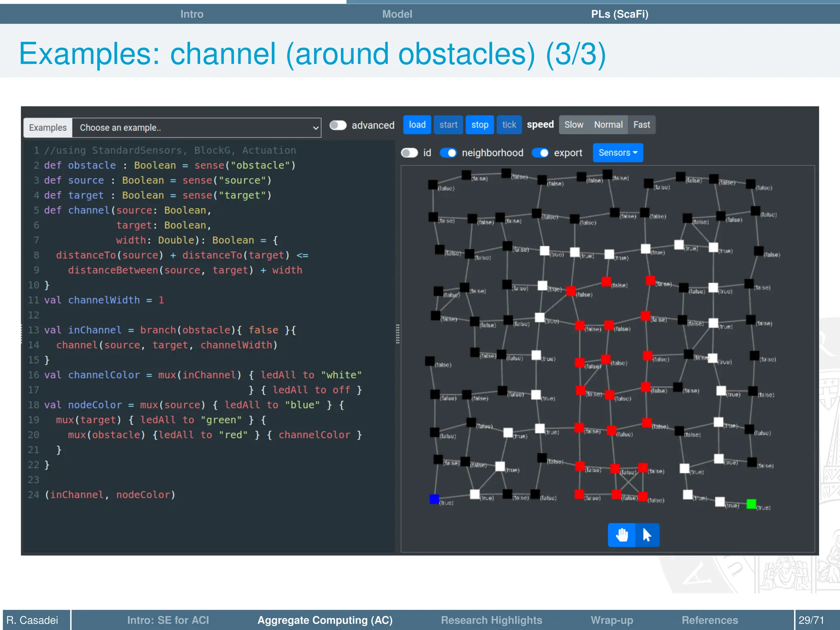Click the green target node
The width and height of the screenshot is (840, 630).
(x=751, y=504)
